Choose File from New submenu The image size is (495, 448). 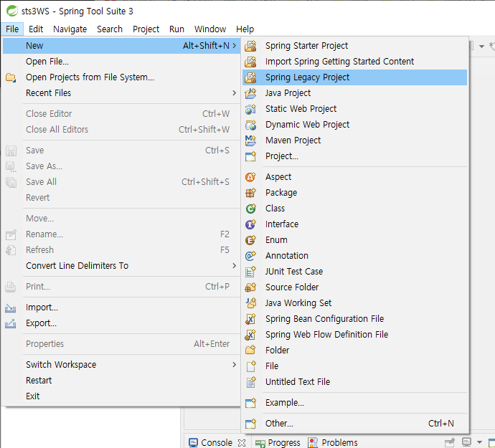355,366
